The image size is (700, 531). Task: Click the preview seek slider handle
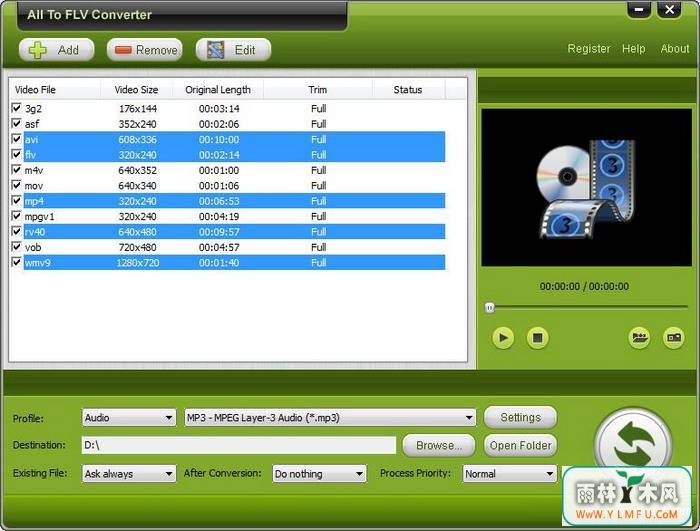[x=490, y=307]
